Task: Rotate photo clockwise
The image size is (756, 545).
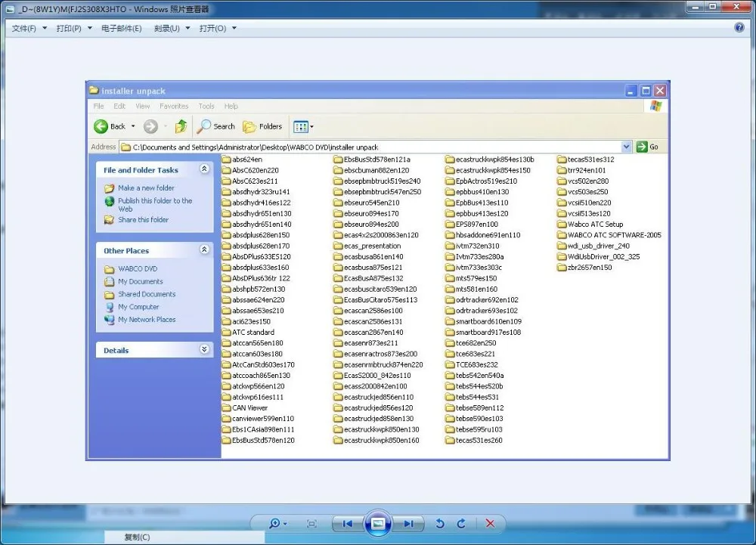Action: (461, 524)
